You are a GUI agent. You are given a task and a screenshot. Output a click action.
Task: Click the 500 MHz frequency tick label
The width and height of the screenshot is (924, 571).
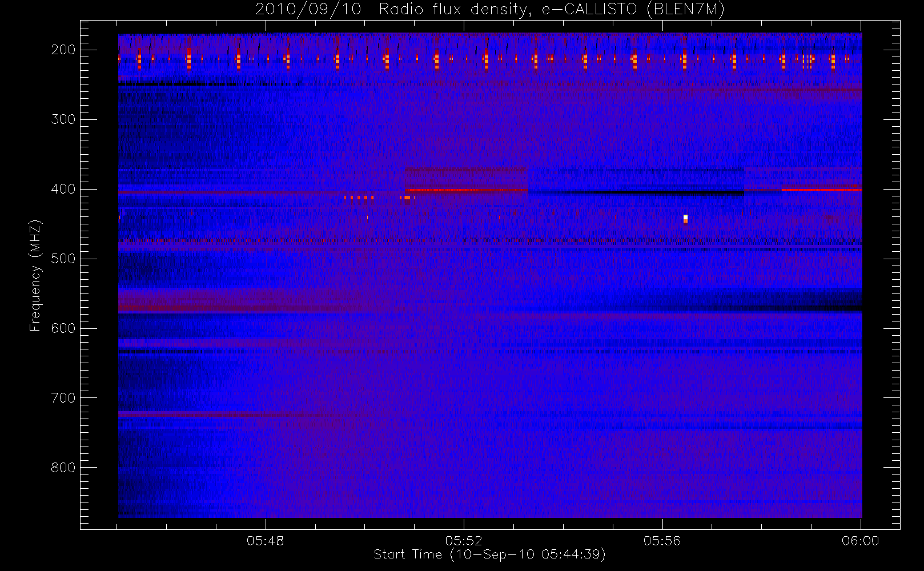[63, 259]
